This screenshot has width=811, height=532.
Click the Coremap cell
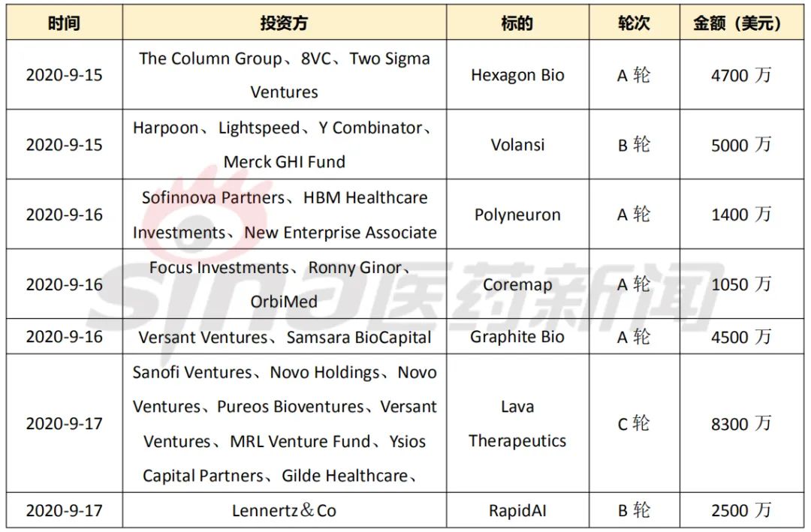coord(517,284)
